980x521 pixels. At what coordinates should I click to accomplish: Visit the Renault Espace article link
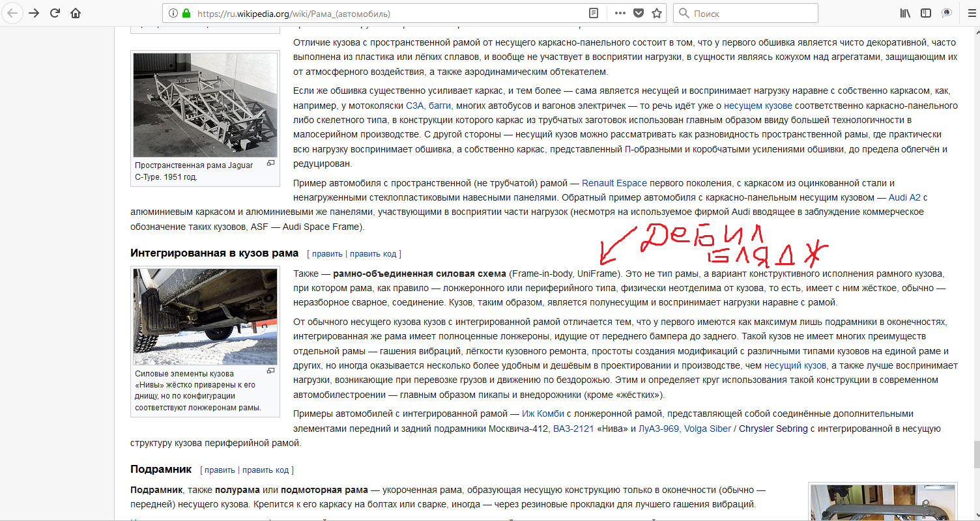613,184
